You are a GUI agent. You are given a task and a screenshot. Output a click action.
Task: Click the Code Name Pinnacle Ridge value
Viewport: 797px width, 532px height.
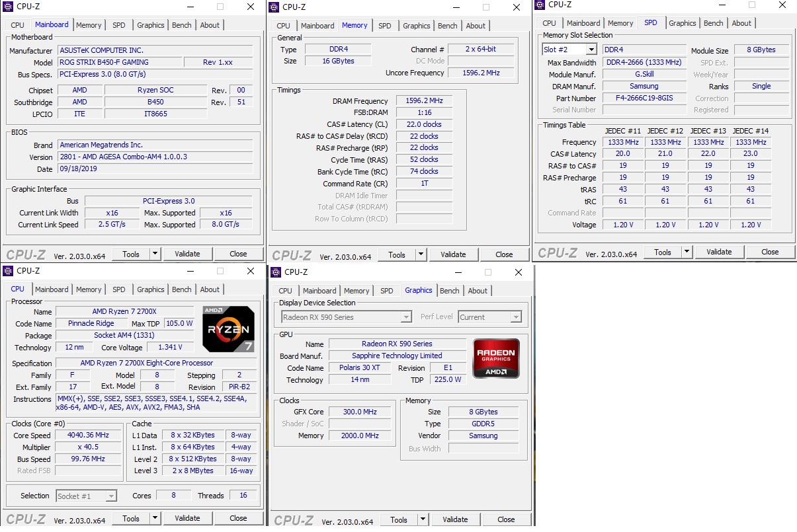[x=91, y=324]
